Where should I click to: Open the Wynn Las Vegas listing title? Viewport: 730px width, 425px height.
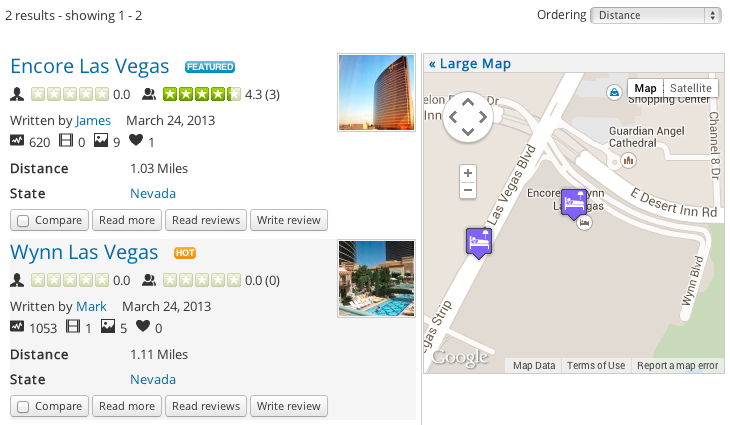click(x=84, y=252)
